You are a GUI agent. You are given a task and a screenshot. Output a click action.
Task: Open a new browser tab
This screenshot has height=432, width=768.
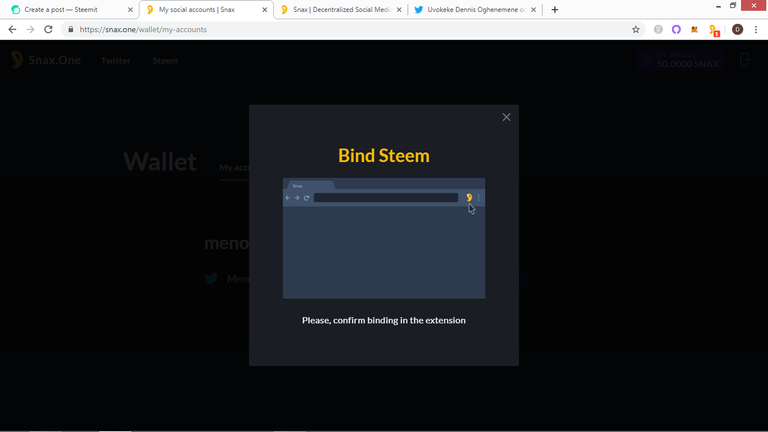[x=554, y=10]
